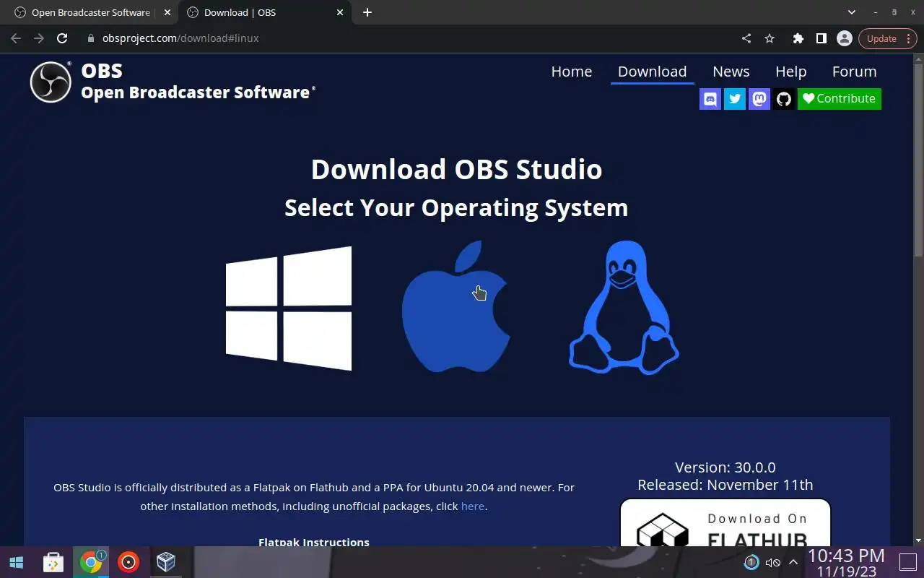Open the OBS GitHub icon
Screen dimensions: 924x578
coord(784,99)
